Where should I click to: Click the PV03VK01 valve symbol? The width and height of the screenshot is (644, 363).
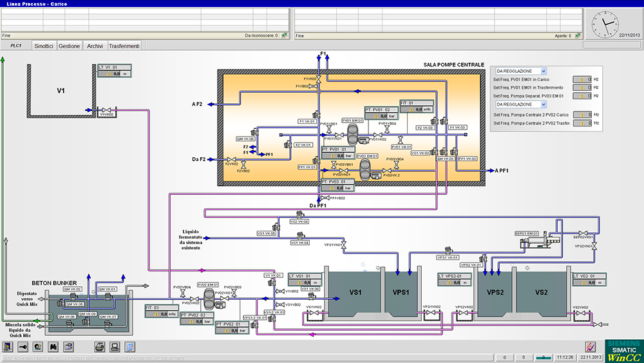344,170
